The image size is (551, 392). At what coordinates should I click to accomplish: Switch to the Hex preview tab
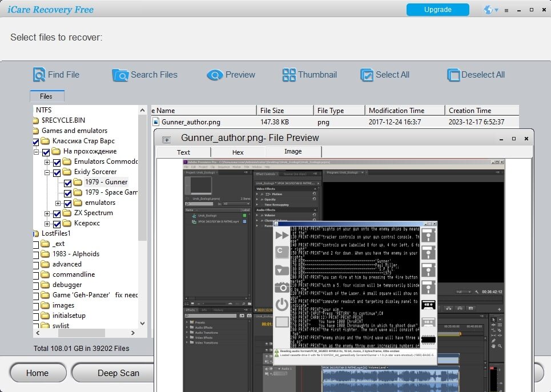coord(238,152)
